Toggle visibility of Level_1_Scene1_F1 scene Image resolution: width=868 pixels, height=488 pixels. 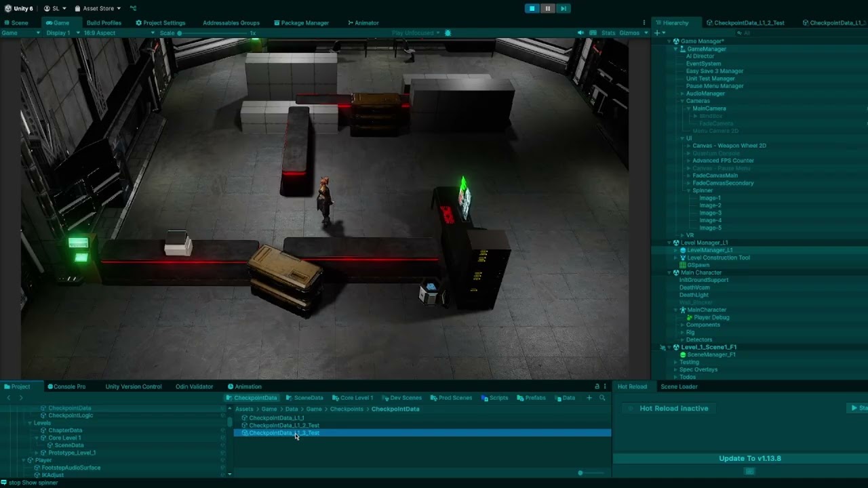(663, 347)
